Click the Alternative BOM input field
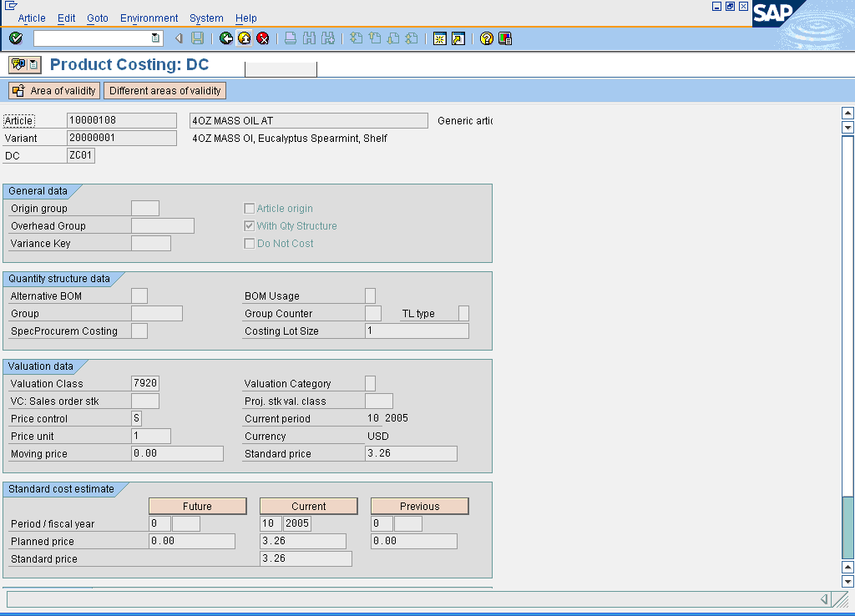This screenshot has width=855, height=616. 139,295
